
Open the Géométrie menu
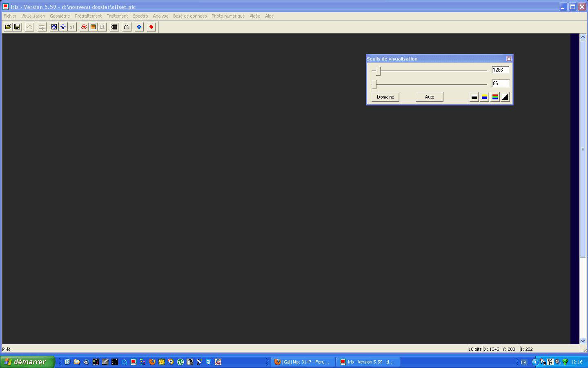point(60,16)
